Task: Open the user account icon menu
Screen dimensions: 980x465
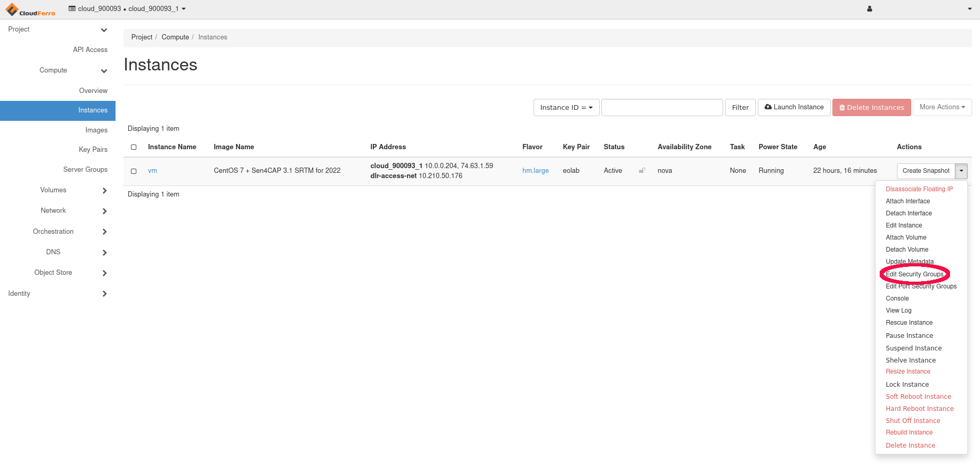Action: pos(869,9)
